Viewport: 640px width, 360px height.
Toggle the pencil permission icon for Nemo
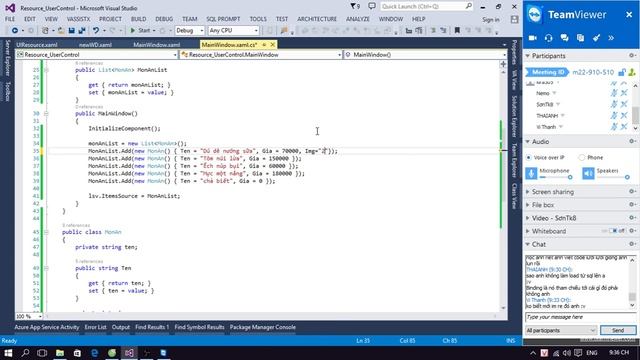pos(624,93)
